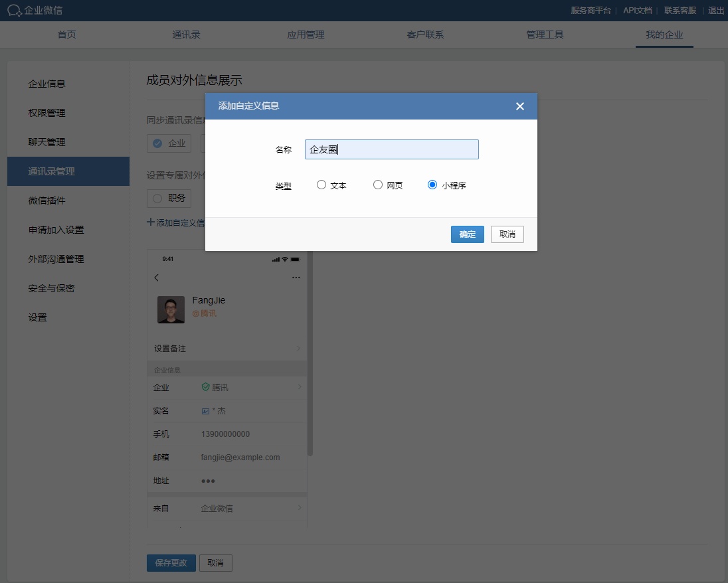Click the back arrow in phone preview

tap(157, 278)
